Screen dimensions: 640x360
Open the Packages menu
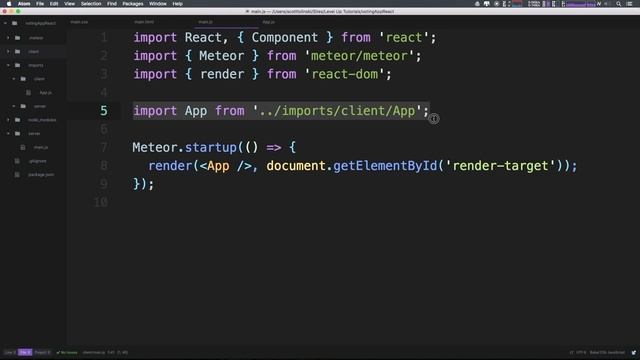point(133,4)
